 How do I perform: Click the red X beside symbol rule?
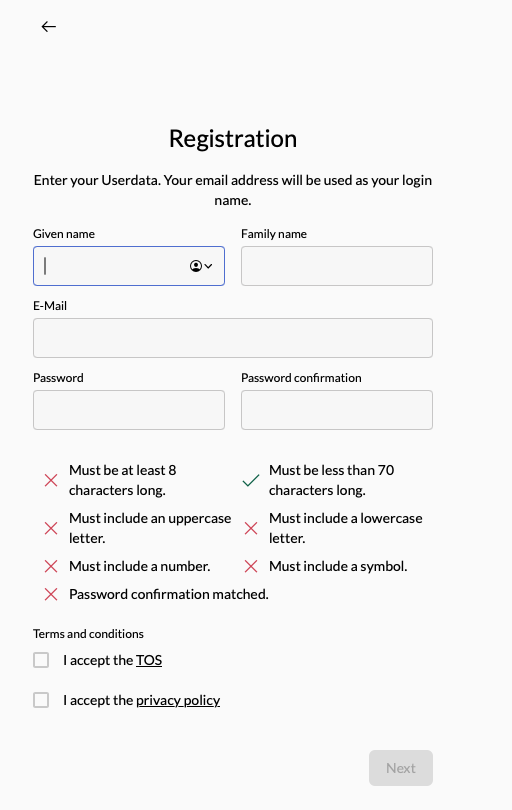(x=251, y=566)
